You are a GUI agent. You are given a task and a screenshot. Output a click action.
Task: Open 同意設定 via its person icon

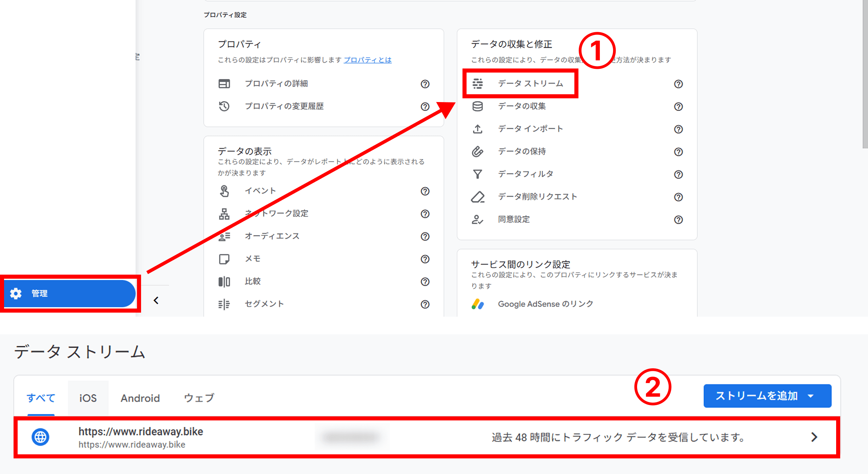477,219
